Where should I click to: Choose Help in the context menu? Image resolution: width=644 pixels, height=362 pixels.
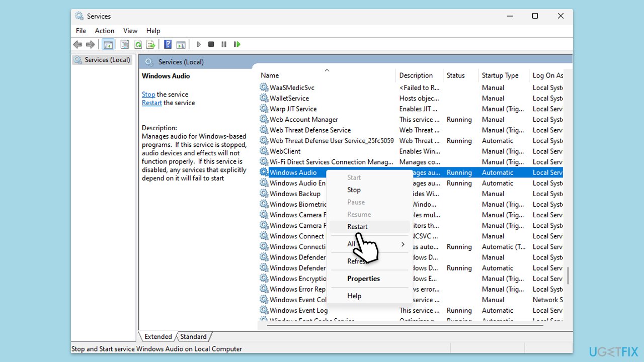pyautogui.click(x=369, y=296)
